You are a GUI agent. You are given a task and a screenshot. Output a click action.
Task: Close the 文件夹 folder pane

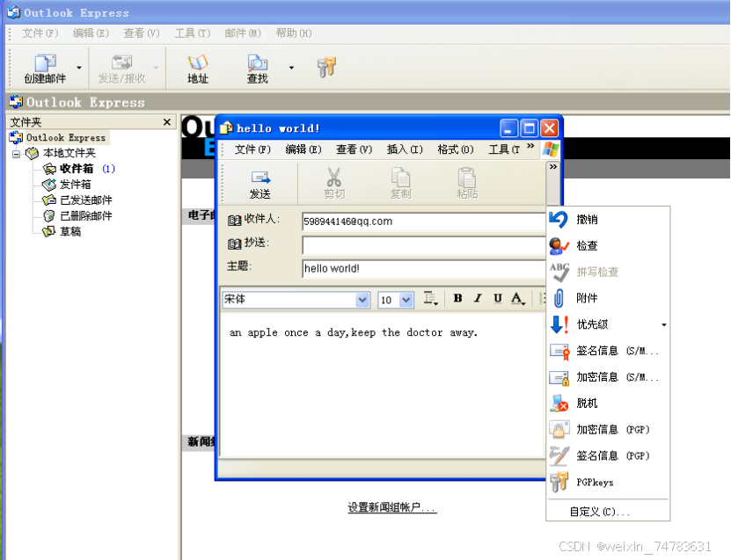tap(167, 122)
